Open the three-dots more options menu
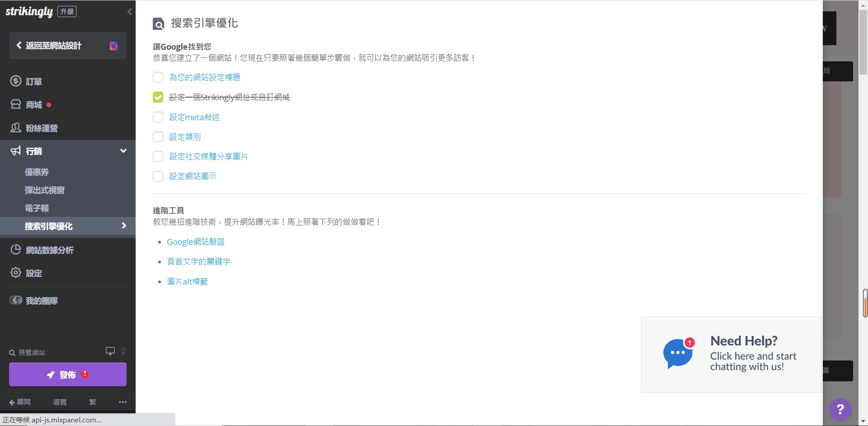The height and width of the screenshot is (426, 868). [123, 402]
